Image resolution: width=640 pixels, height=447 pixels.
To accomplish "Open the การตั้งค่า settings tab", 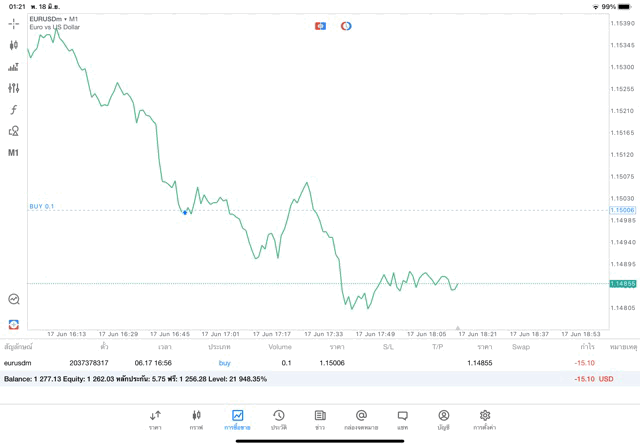I will point(485,420).
